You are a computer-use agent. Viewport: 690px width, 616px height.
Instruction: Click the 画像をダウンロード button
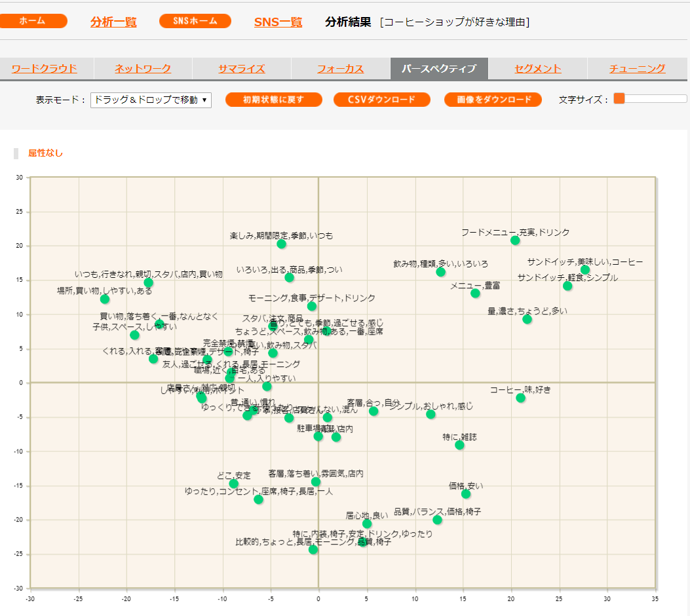(x=493, y=100)
